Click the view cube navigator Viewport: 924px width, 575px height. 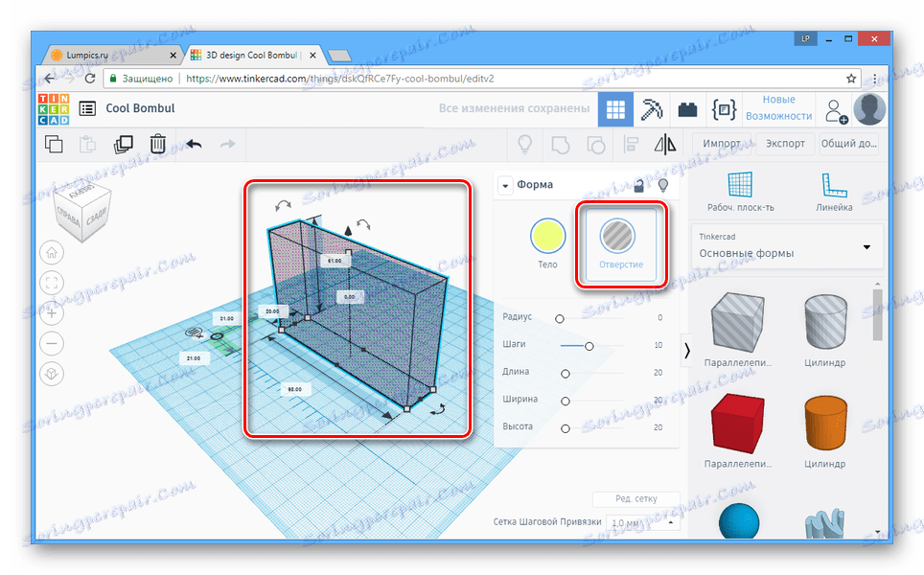(82, 211)
